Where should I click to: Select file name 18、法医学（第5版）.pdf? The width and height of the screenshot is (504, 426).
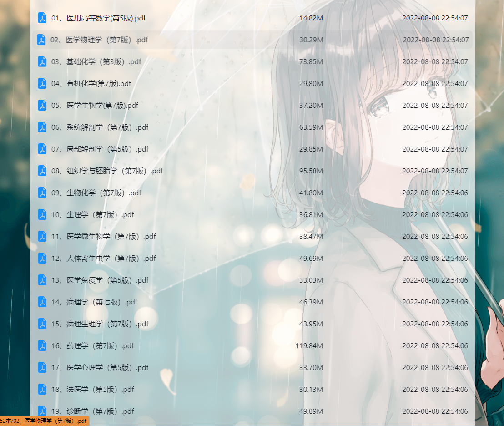(x=93, y=390)
